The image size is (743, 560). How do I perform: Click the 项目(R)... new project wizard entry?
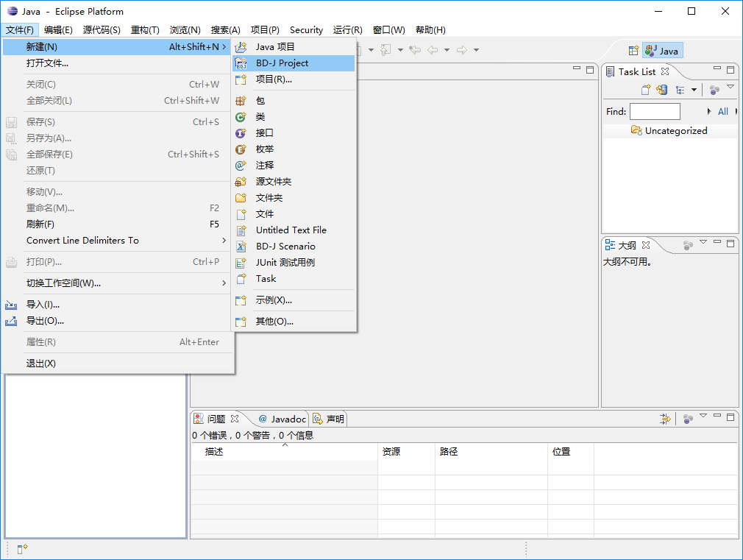(x=294, y=79)
